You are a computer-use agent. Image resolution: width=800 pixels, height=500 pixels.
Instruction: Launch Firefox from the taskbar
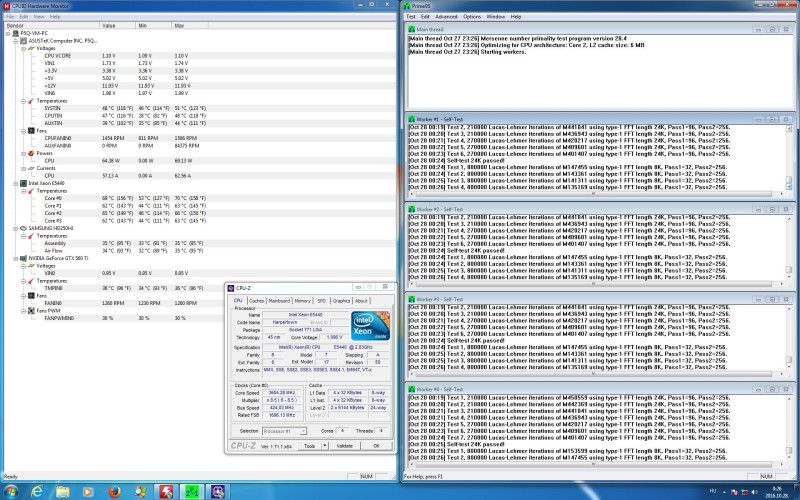click(x=114, y=491)
